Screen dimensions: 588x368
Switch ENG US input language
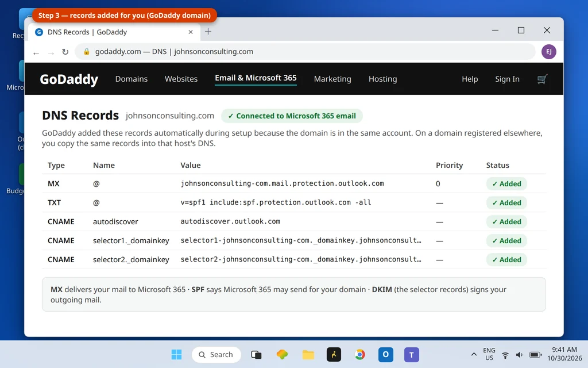489,354
